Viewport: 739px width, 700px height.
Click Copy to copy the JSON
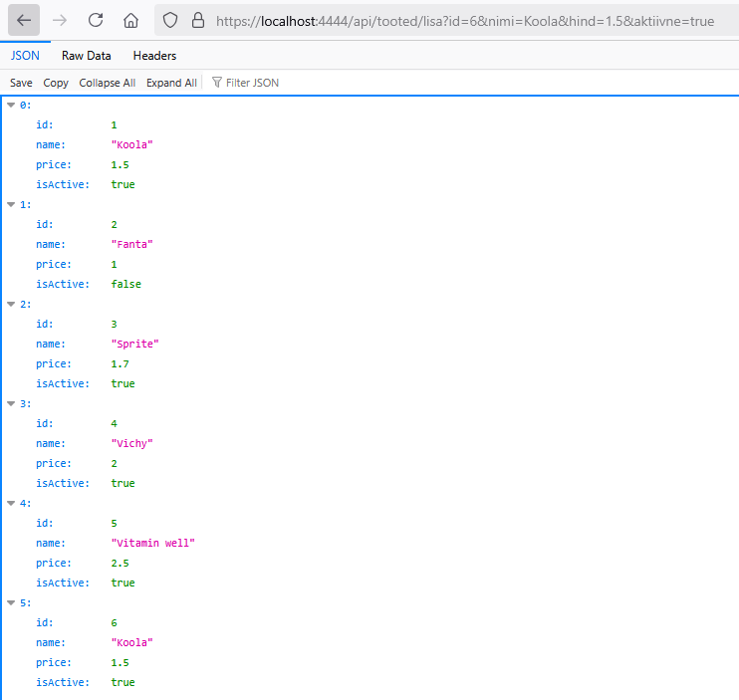tap(56, 83)
